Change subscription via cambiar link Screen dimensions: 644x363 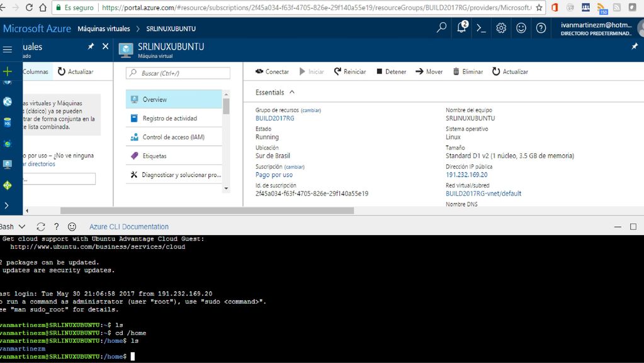pyautogui.click(x=295, y=167)
